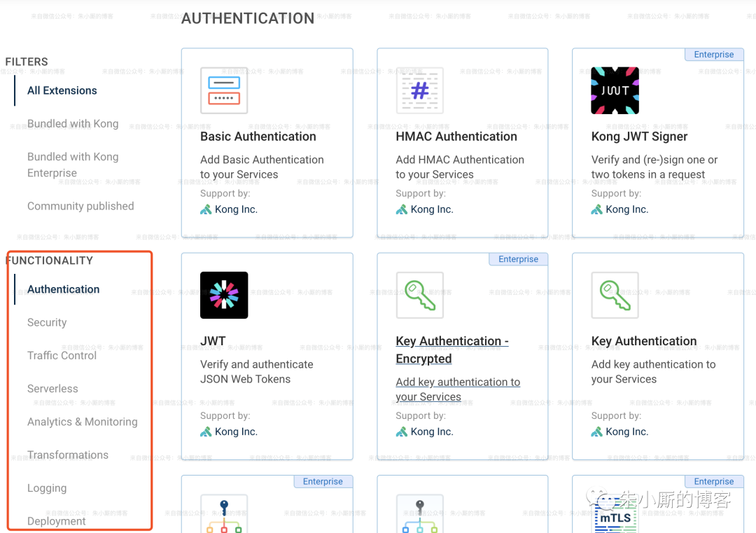Filter by Community published
Image resolution: width=756 pixels, height=533 pixels.
[x=80, y=207]
